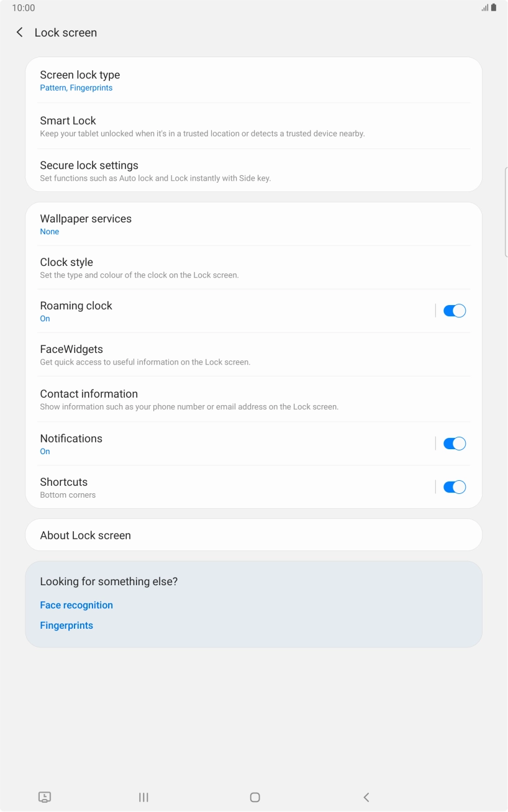The height and width of the screenshot is (812, 508).
Task: Tap the signal strength icon in the status bar
Action: [x=483, y=8]
